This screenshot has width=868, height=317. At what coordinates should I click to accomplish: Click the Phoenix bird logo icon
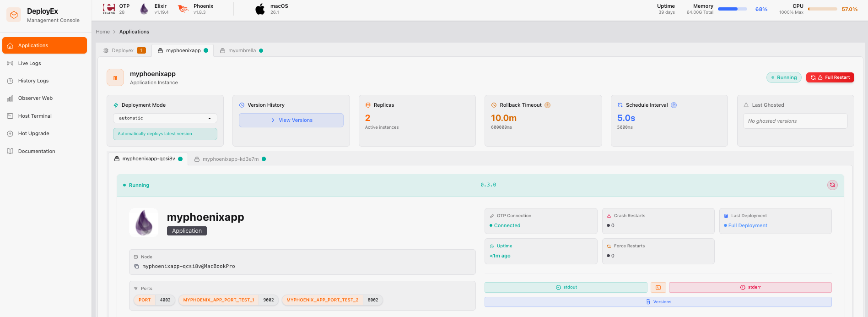183,9
